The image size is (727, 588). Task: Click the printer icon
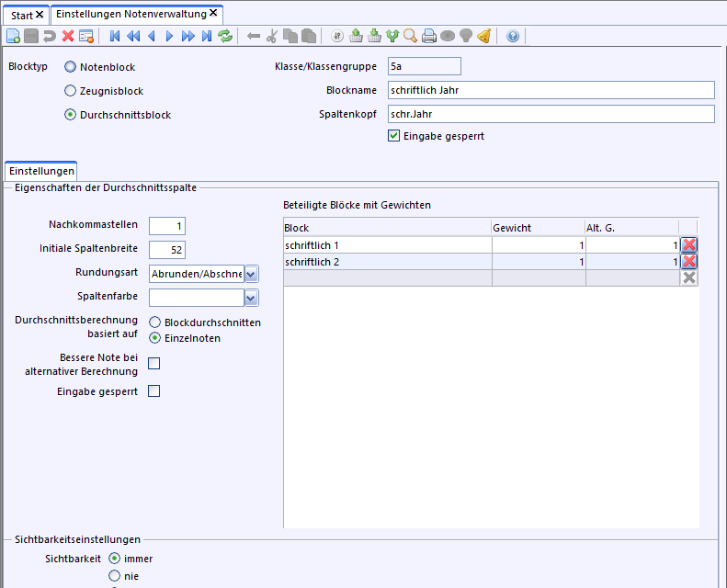(429, 36)
